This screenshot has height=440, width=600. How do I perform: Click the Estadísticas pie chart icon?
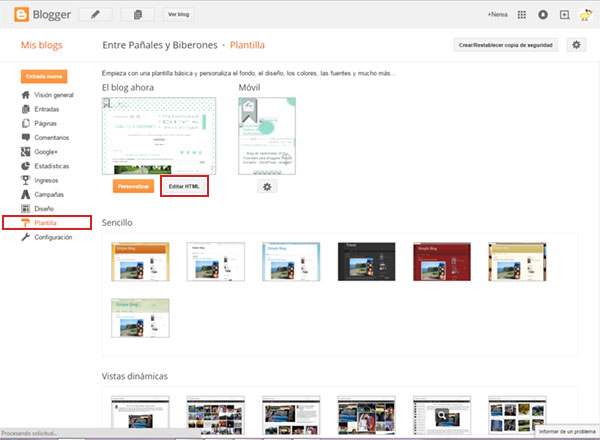[26, 166]
